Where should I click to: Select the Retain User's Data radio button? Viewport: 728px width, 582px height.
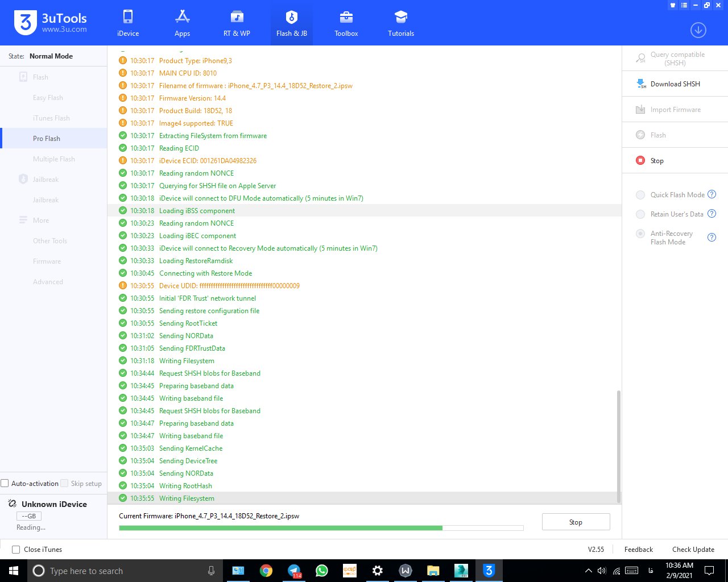coord(640,214)
